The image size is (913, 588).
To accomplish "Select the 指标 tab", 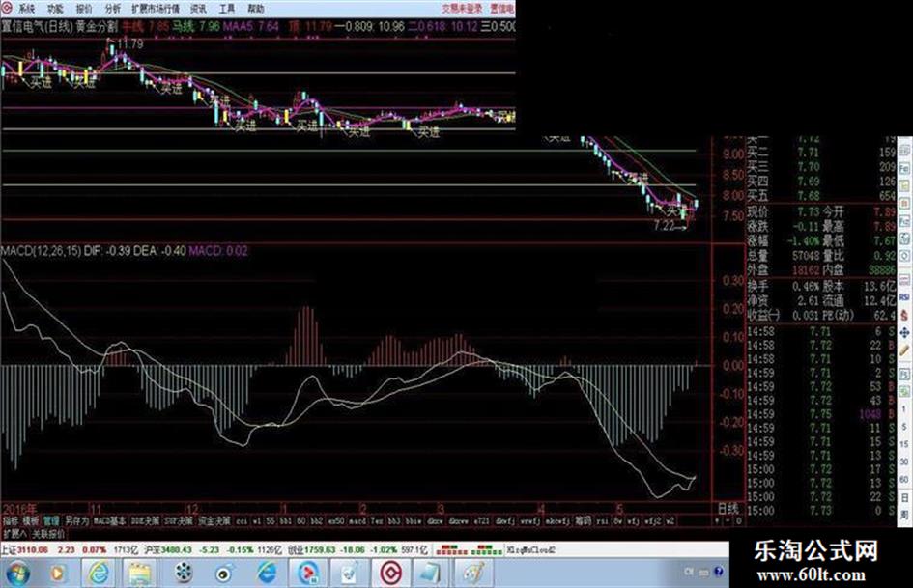I will (11, 521).
